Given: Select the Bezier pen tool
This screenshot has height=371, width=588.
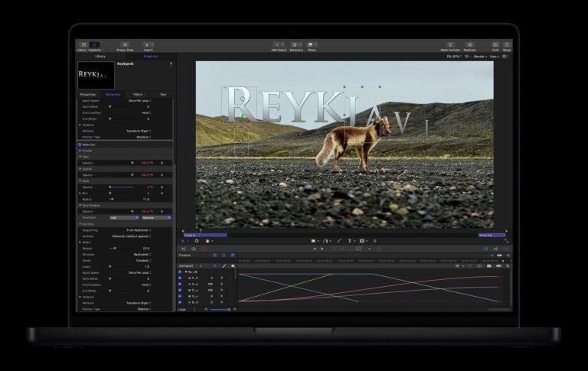Looking at the screenshot, I should pyautogui.click(x=325, y=241).
